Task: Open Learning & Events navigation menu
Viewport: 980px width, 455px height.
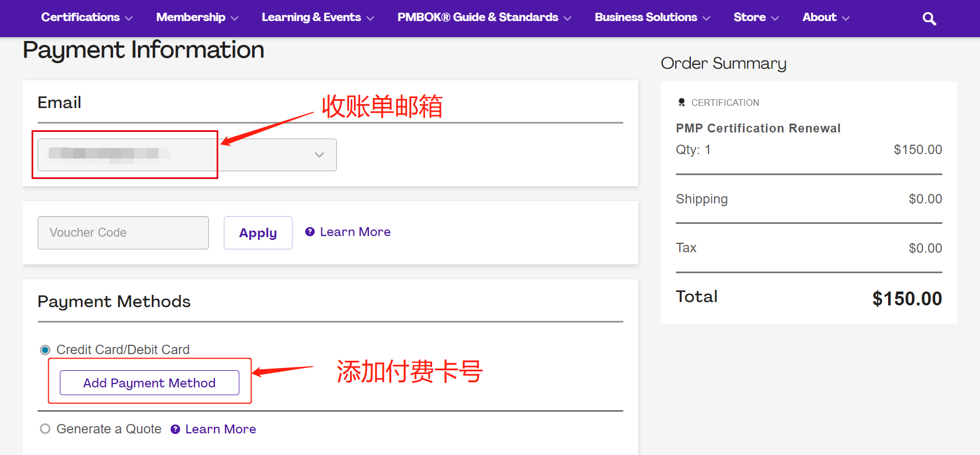Action: [x=317, y=18]
